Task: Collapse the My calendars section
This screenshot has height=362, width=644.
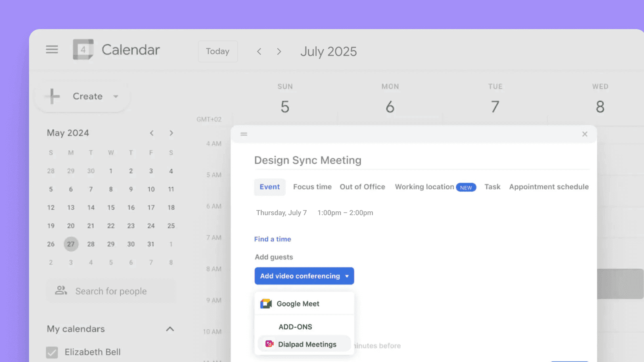Action: 170,329
